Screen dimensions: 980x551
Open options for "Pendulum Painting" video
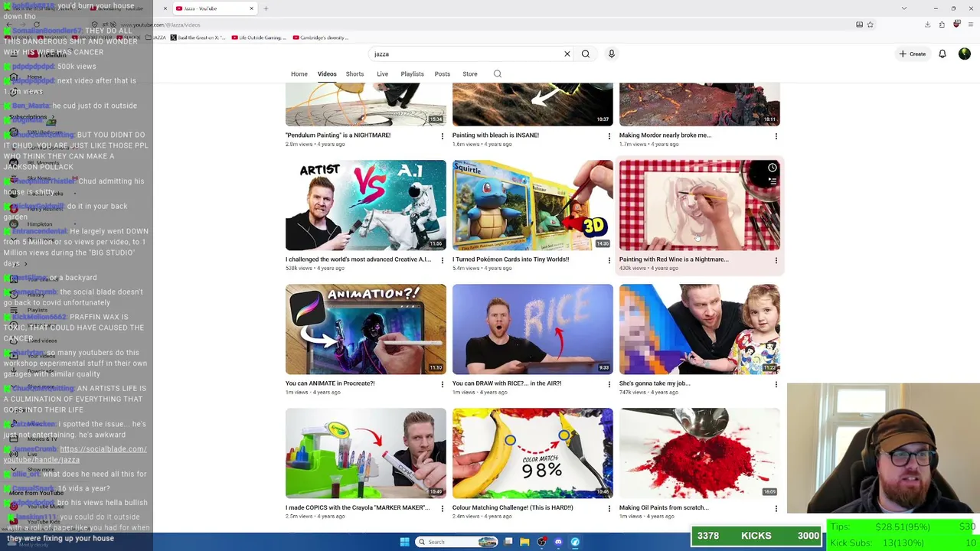(x=442, y=136)
